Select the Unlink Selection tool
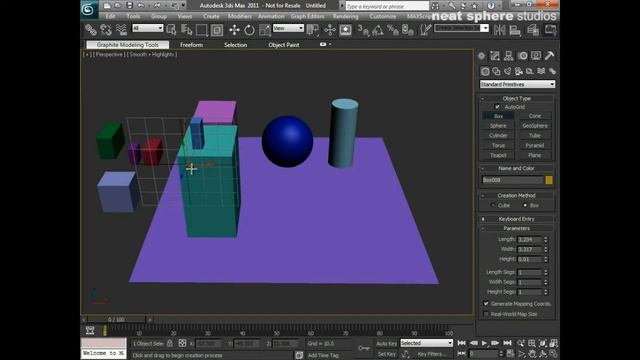The height and width of the screenshot is (360, 640). (106, 30)
